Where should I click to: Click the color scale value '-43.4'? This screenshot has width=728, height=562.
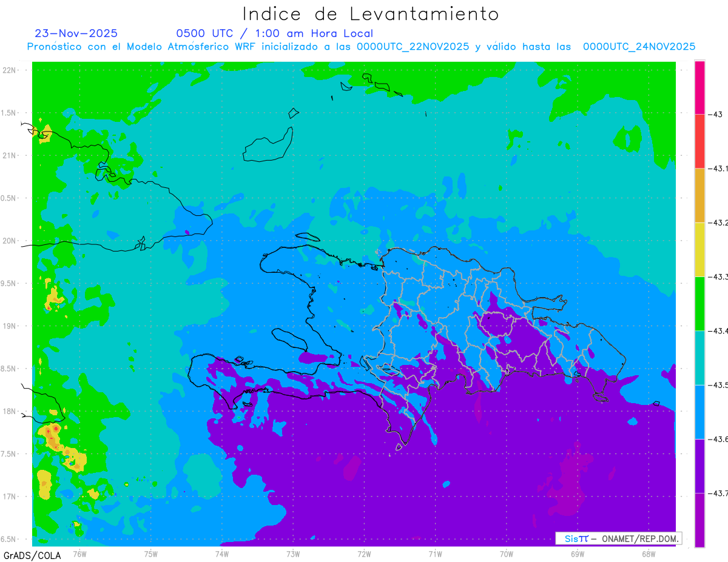pyautogui.click(x=719, y=330)
